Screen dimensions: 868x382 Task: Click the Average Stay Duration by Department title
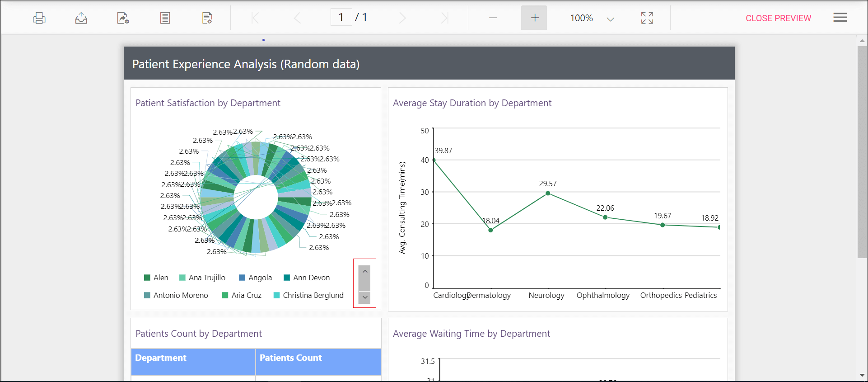pos(472,103)
